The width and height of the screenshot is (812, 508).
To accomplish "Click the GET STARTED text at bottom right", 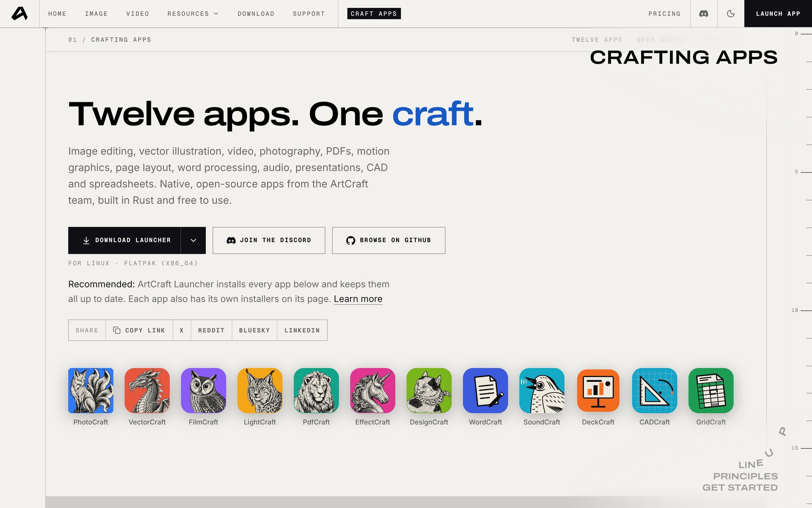I will [x=740, y=488].
